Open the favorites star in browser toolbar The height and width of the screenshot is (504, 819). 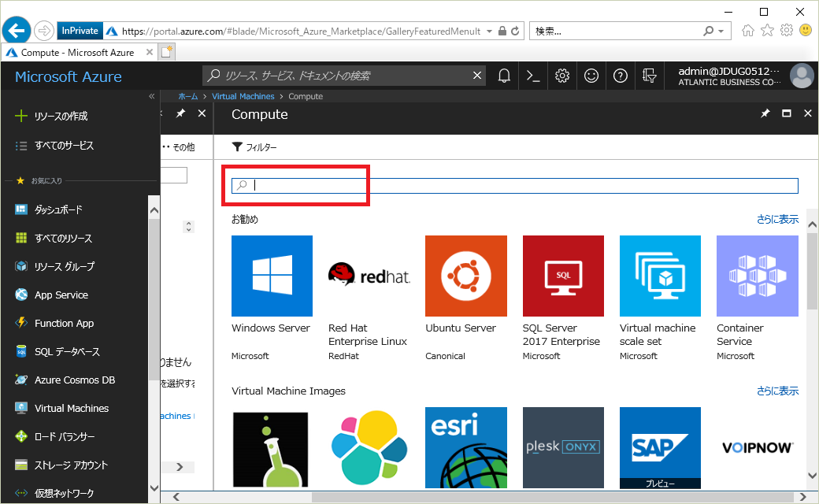[767, 31]
